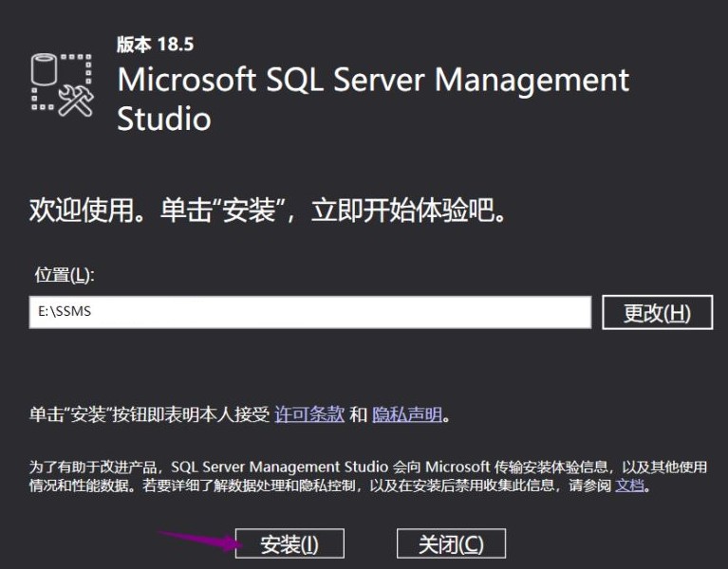Click the crossed wrench and hammer icon
The image size is (728, 569).
(76, 101)
